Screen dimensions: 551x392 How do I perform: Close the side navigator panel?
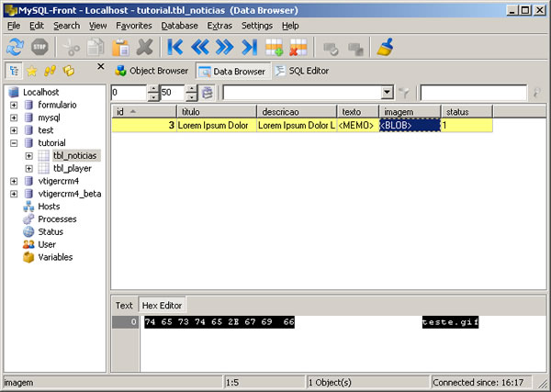point(100,66)
